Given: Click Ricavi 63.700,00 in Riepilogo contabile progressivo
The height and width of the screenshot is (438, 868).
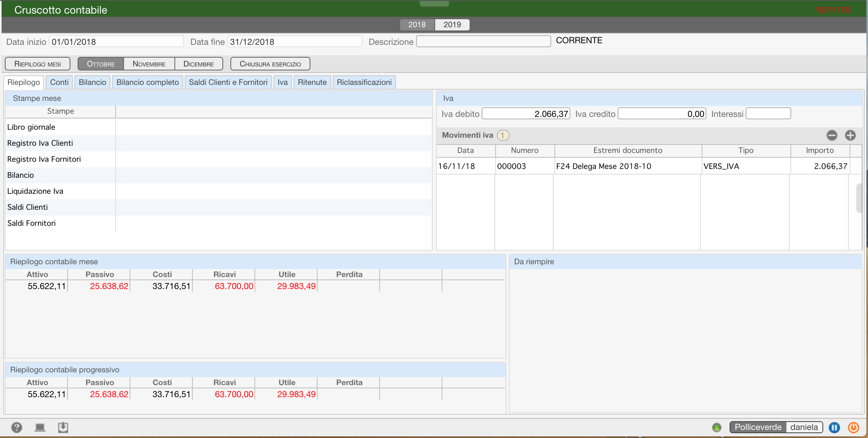Looking at the screenshot, I should 234,394.
